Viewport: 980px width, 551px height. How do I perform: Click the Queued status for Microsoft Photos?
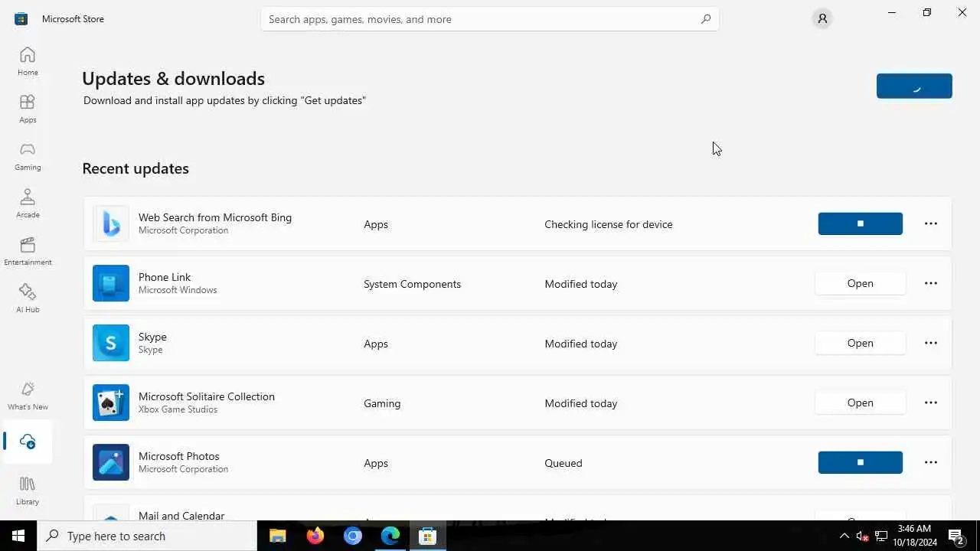pyautogui.click(x=563, y=463)
